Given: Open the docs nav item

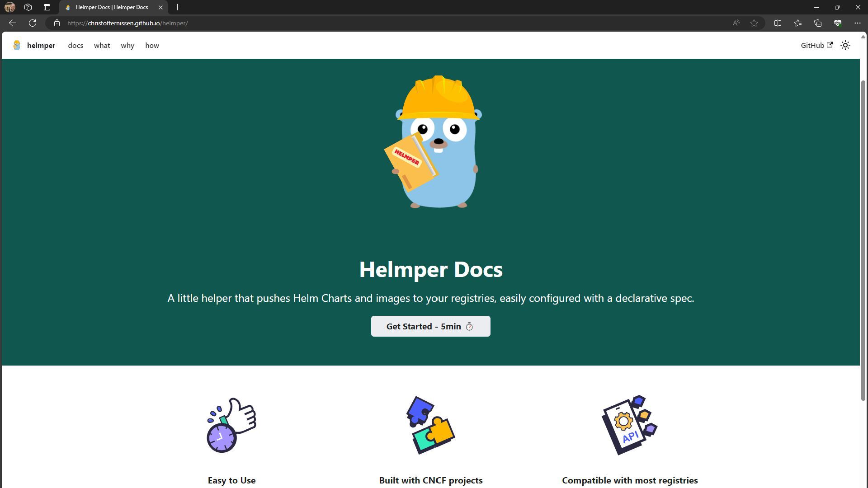Looking at the screenshot, I should 75,46.
